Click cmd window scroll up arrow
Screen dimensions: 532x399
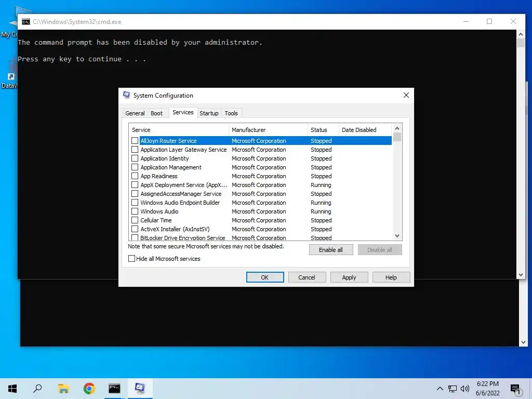pyautogui.click(x=521, y=34)
